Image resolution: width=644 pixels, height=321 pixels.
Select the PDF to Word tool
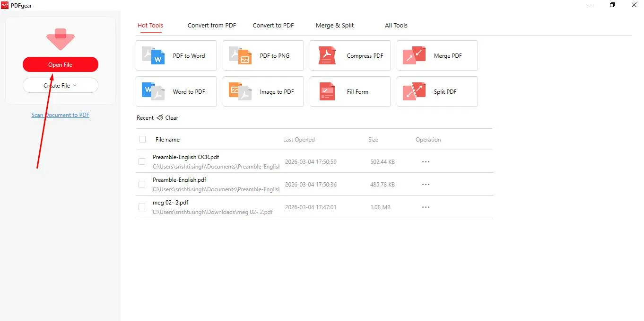tap(176, 55)
